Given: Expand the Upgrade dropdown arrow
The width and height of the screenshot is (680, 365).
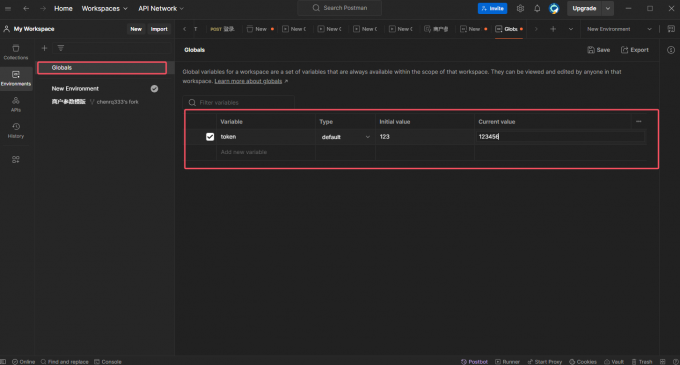Looking at the screenshot, I should coord(608,9).
